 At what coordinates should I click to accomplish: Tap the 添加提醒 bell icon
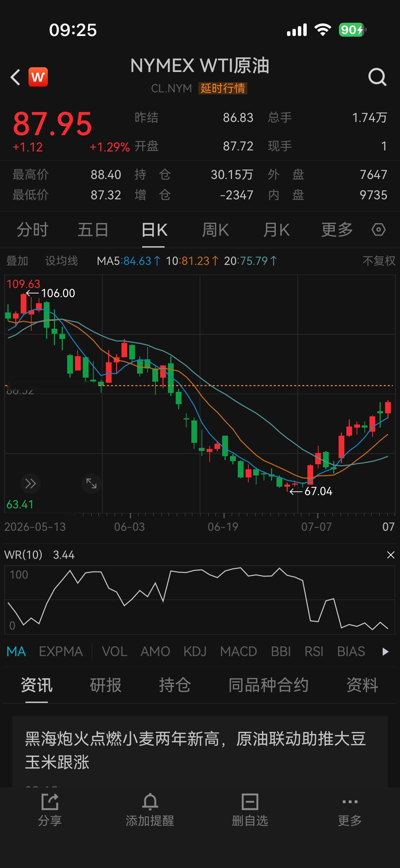pyautogui.click(x=150, y=801)
